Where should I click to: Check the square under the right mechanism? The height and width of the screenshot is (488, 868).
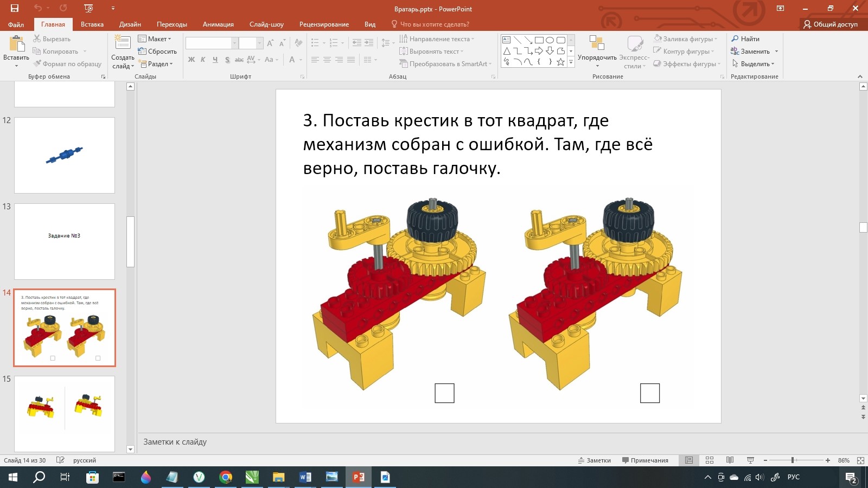(x=649, y=393)
